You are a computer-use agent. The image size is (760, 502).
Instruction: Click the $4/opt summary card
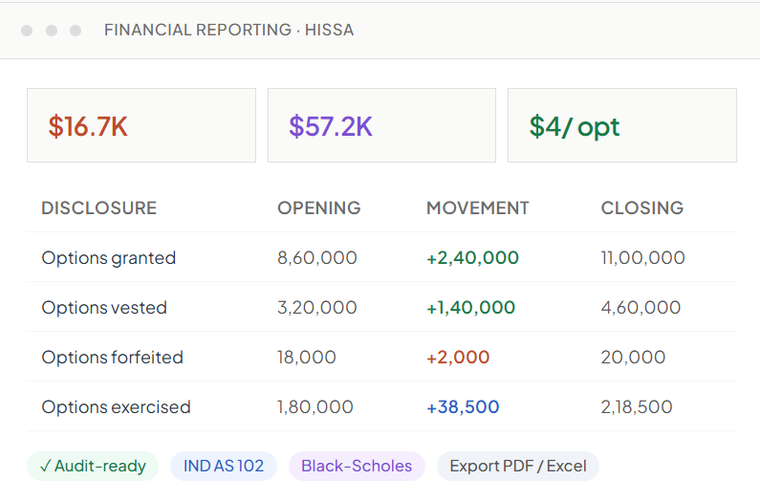point(622,126)
